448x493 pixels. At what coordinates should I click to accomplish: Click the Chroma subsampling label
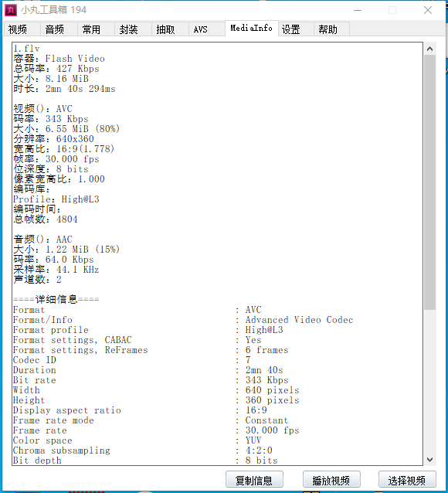point(62,450)
